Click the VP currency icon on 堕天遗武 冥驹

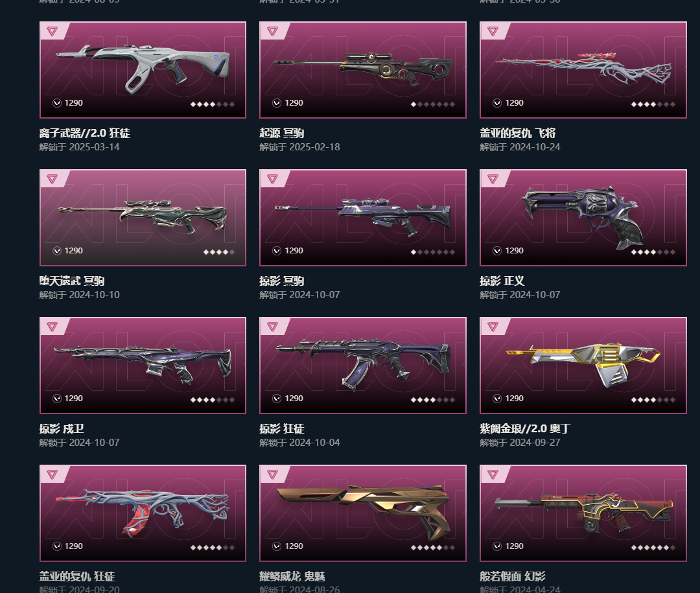[x=56, y=251]
